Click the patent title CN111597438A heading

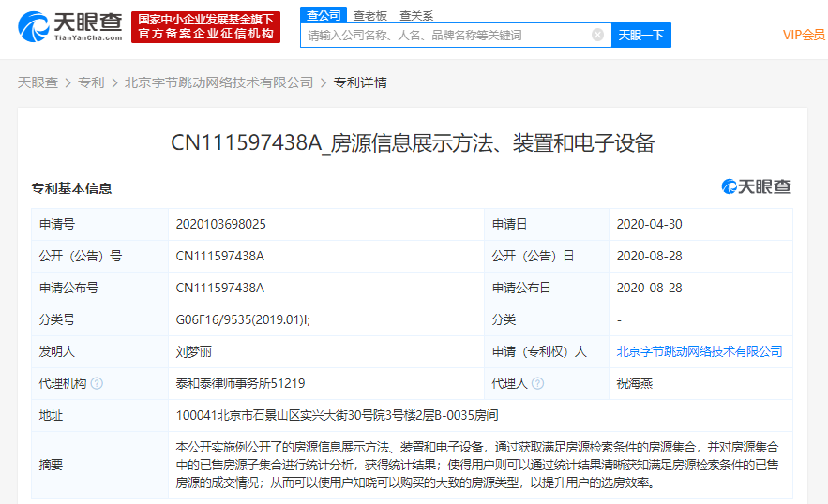413,143
